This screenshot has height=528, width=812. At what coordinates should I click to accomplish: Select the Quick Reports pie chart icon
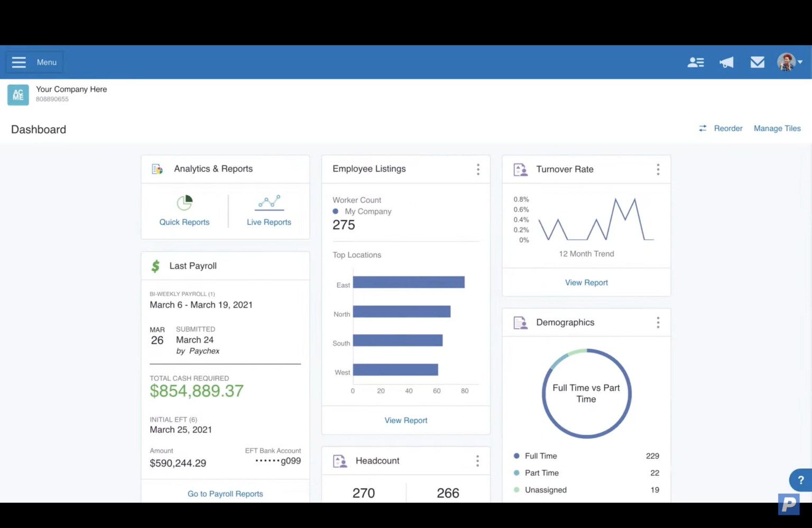184,203
